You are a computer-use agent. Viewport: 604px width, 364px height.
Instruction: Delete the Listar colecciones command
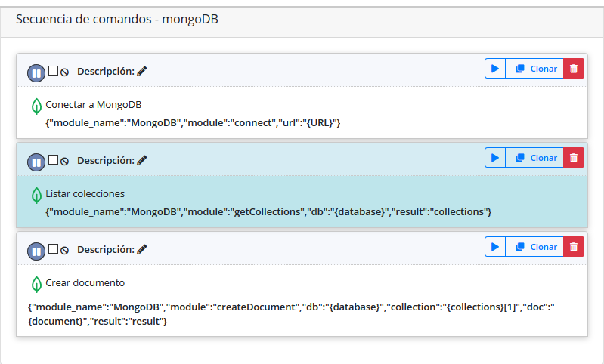coord(574,158)
